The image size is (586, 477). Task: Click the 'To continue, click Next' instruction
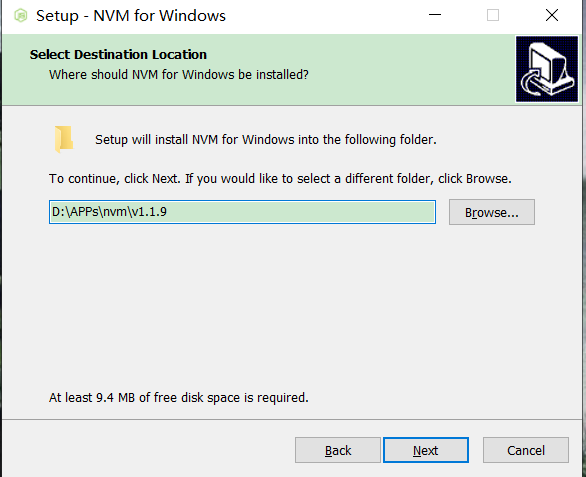click(x=280, y=179)
